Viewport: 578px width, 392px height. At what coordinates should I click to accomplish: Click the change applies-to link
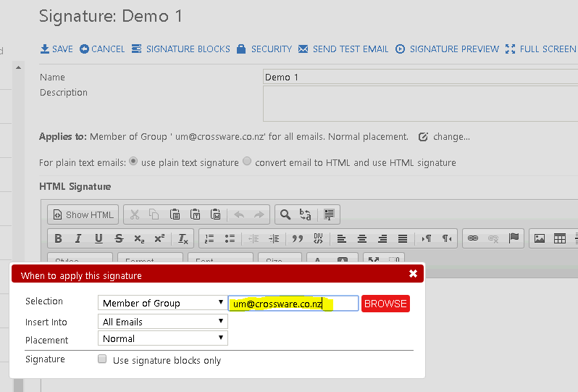pyautogui.click(x=444, y=137)
